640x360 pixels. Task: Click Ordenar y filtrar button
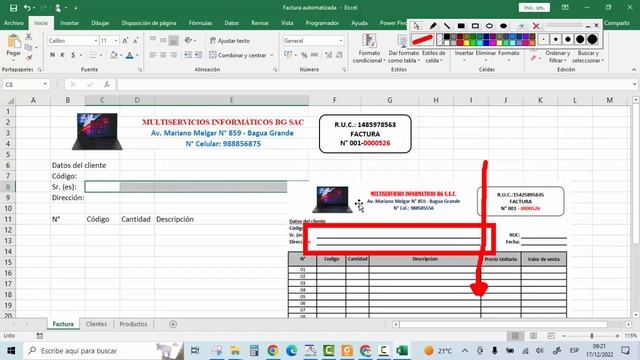point(558,56)
